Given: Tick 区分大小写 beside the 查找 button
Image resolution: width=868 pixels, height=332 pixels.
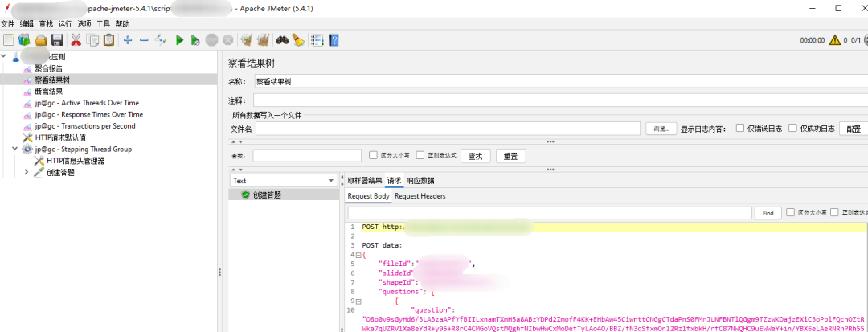Looking at the screenshot, I should 373,155.
